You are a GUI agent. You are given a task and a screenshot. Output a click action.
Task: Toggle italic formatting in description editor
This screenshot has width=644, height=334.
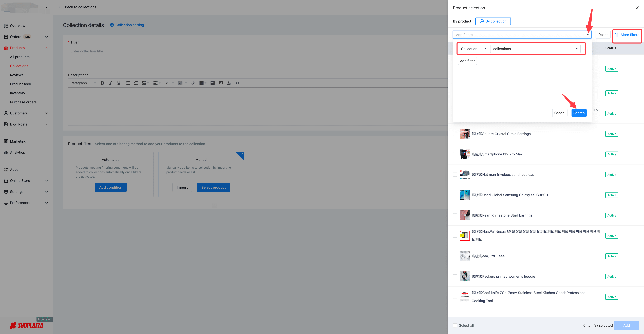click(x=110, y=83)
